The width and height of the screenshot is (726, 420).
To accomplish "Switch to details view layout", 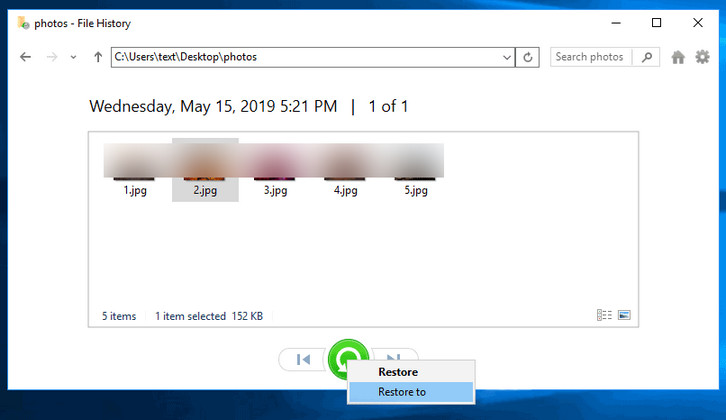I will pyautogui.click(x=604, y=315).
